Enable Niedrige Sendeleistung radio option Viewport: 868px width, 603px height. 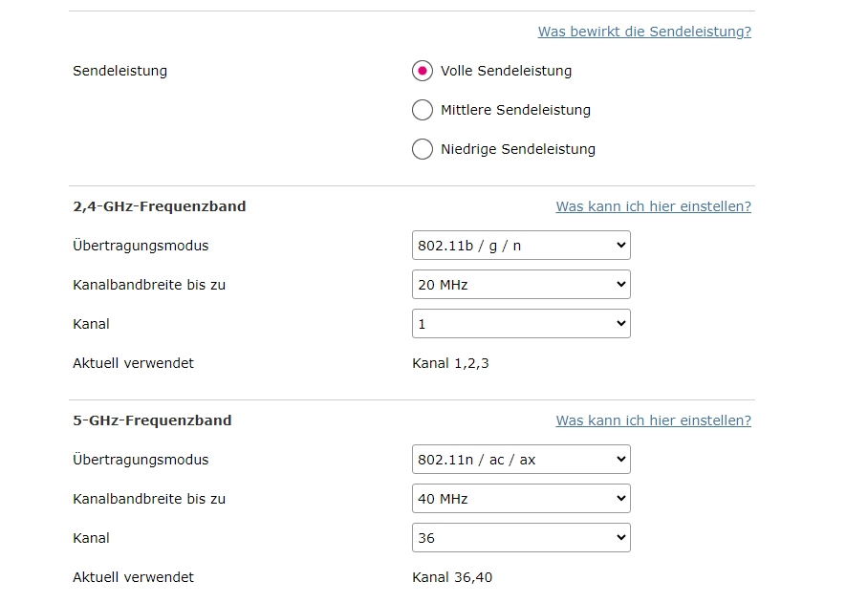pyautogui.click(x=423, y=149)
